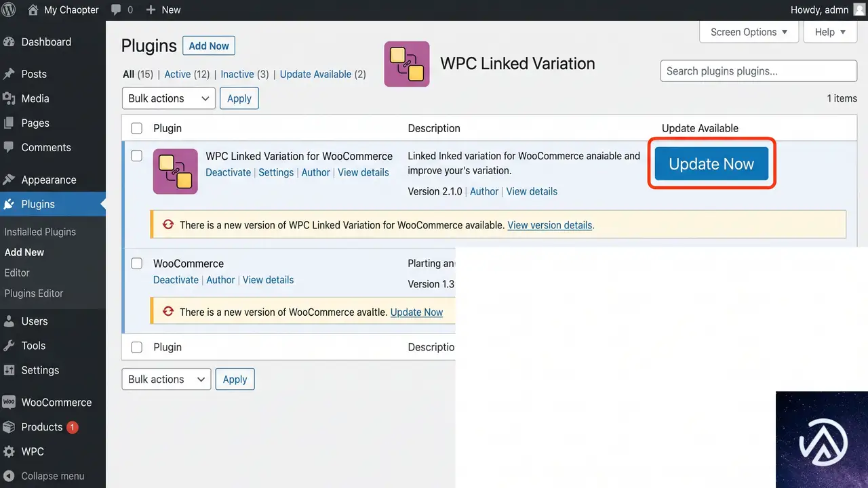The width and height of the screenshot is (868, 488).
Task: Click View details beside Version 2.1.0
Action: (x=532, y=191)
